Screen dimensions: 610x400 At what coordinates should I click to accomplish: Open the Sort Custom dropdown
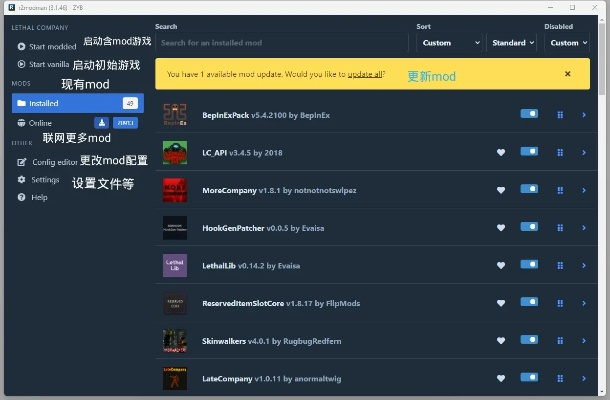(449, 43)
